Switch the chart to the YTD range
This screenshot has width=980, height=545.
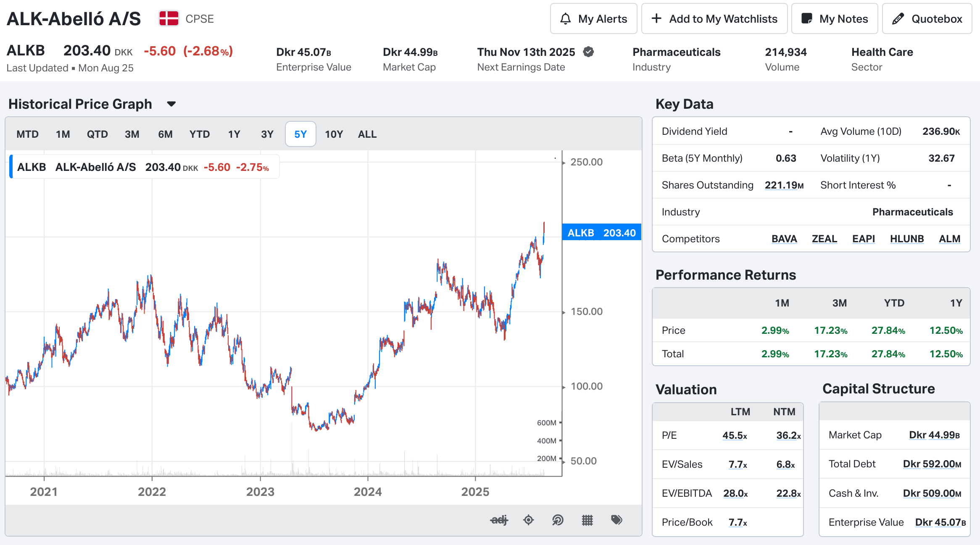[x=199, y=134]
